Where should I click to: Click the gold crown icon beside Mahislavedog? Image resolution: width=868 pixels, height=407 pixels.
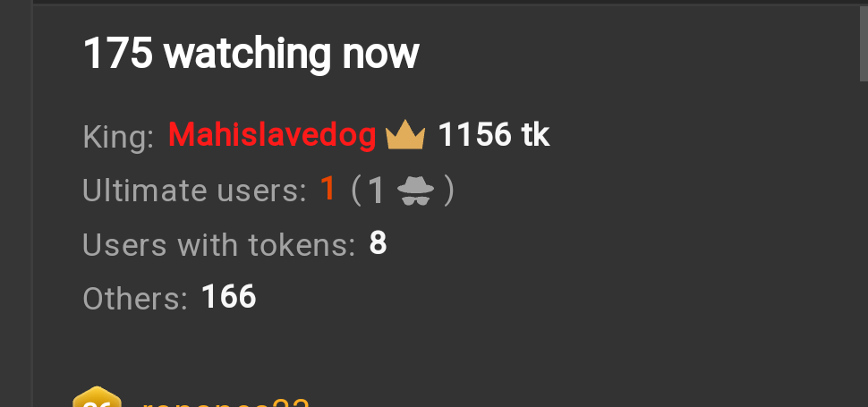(405, 134)
